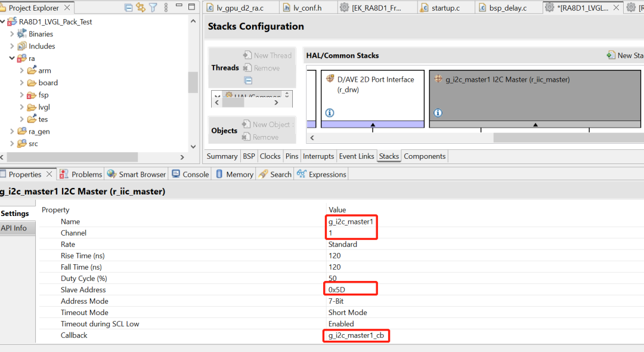Collapse All icon in Project Explorer toolbar
The height and width of the screenshot is (352, 644).
click(x=129, y=7)
